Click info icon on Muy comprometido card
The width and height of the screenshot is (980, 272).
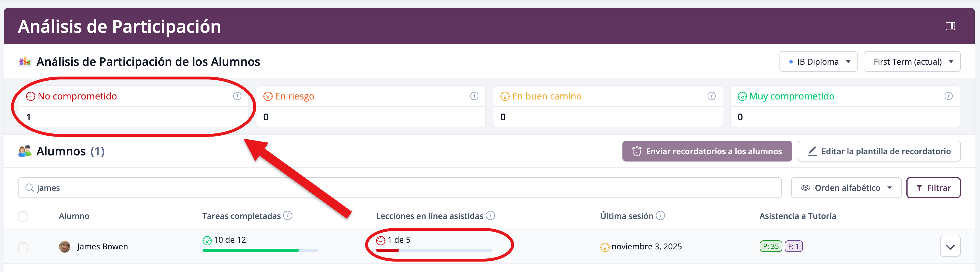click(x=948, y=96)
